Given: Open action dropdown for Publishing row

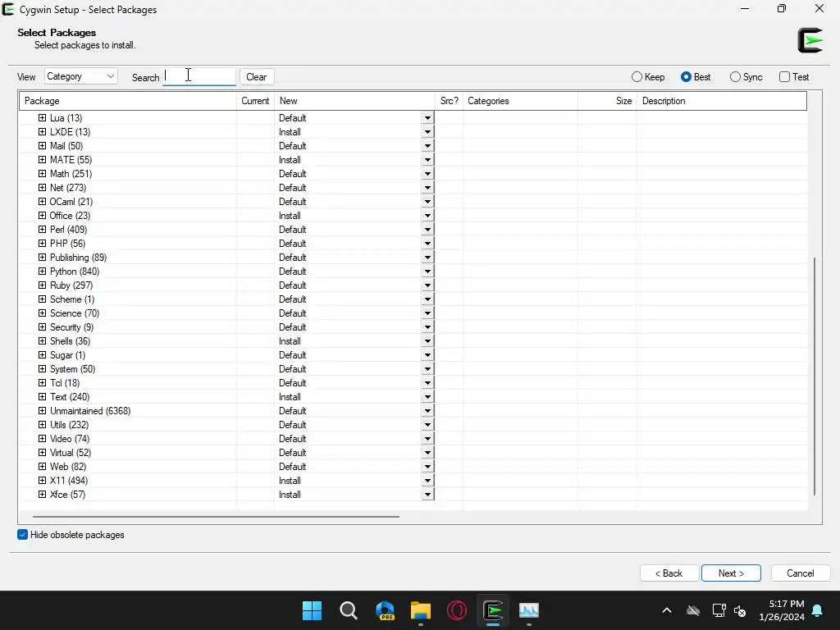Looking at the screenshot, I should pos(427,257).
